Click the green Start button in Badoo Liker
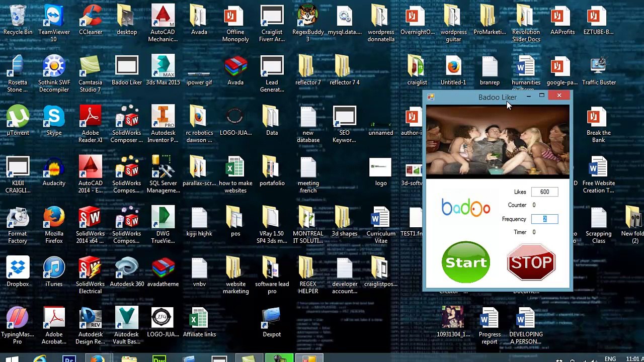644x362 pixels. 465,262
